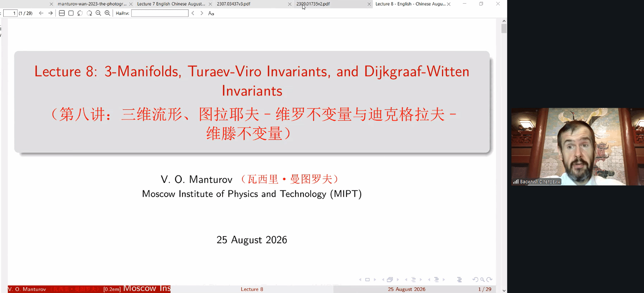
Task: Click the Найти search field
Action: (160, 13)
